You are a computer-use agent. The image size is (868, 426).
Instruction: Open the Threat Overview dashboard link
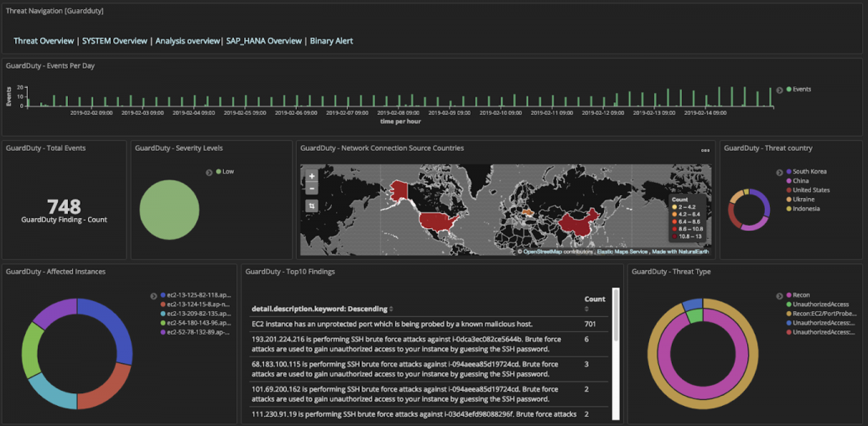pyautogui.click(x=44, y=41)
